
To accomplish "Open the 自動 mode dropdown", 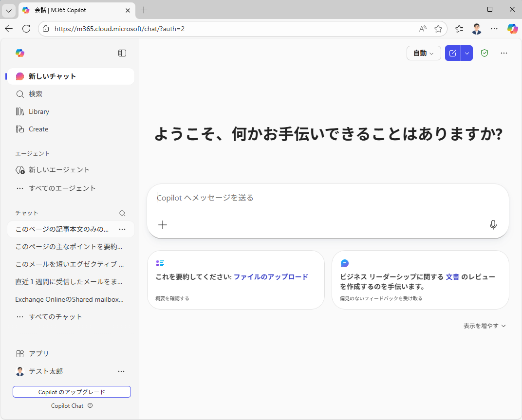I will pyautogui.click(x=423, y=53).
